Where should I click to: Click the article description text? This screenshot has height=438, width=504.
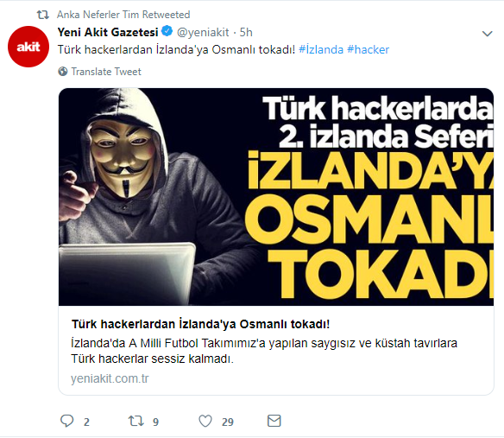pyautogui.click(x=264, y=351)
